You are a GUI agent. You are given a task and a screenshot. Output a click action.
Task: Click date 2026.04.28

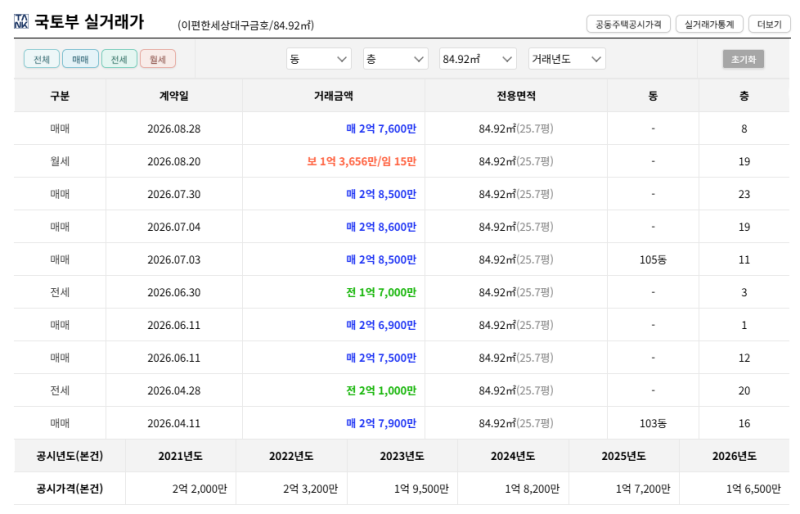[174, 390]
